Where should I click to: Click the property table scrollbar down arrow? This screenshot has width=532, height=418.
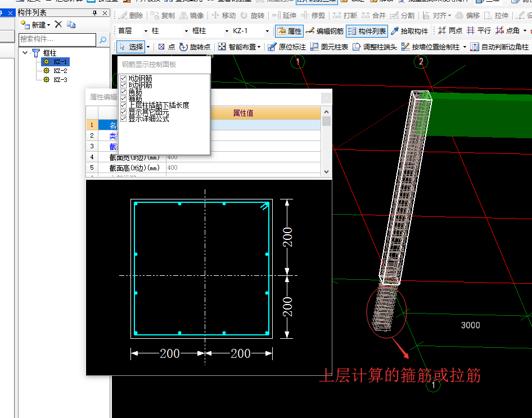point(326,172)
